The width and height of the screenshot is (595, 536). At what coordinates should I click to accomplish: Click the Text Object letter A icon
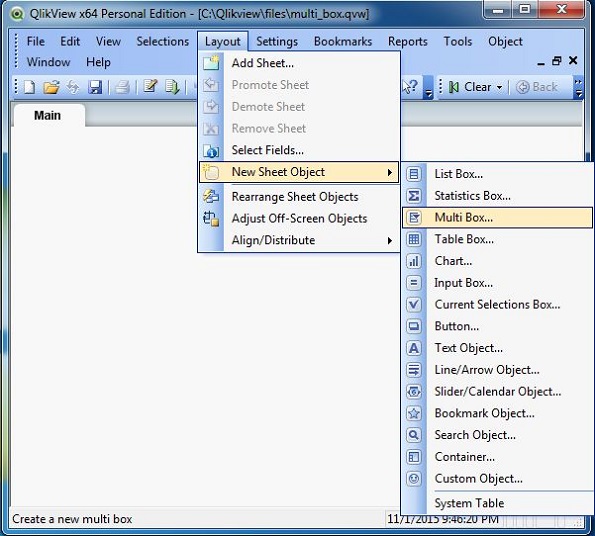click(x=414, y=348)
